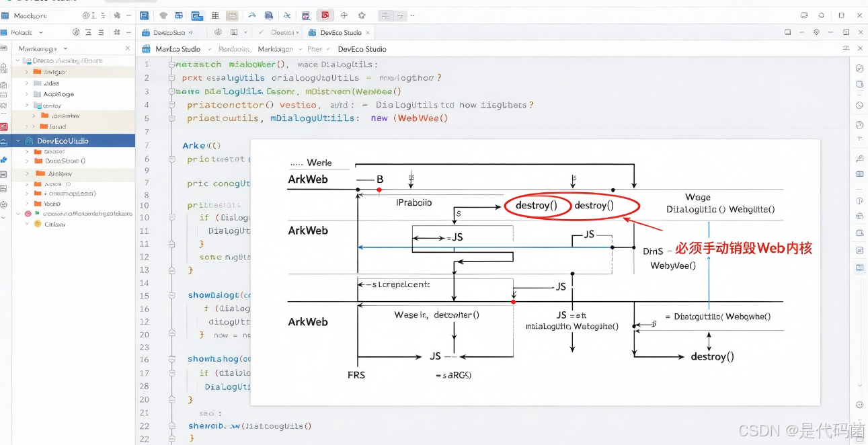Image resolution: width=868 pixels, height=445 pixels.
Task: Open settings via the gear icon in the toolbar
Action: click(x=362, y=15)
